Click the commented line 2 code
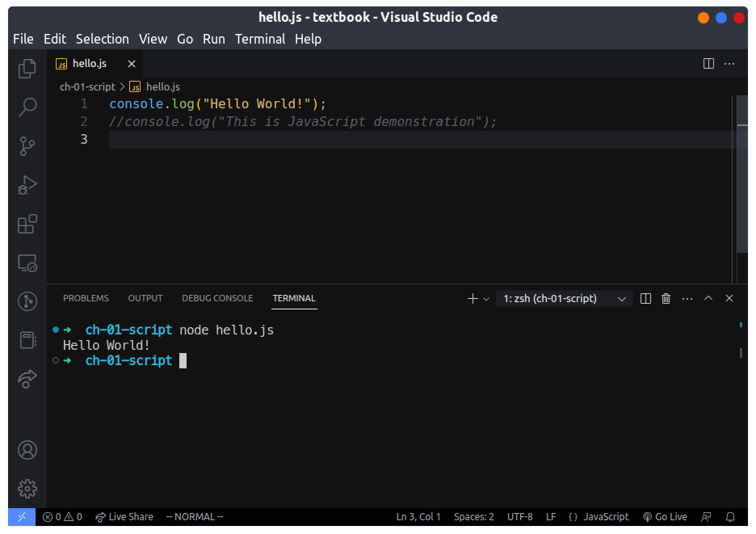756x534 pixels. 303,121
